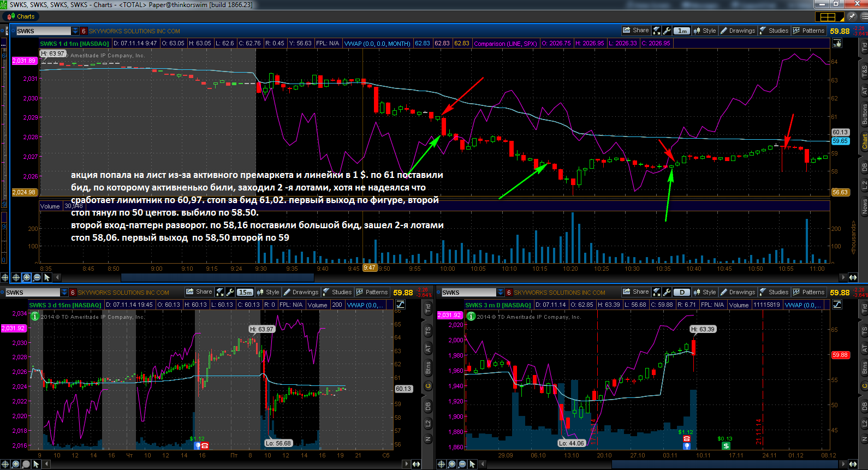Open symbol dropdown on the 15m chart
This screenshot has width=868, height=470.
click(64, 293)
